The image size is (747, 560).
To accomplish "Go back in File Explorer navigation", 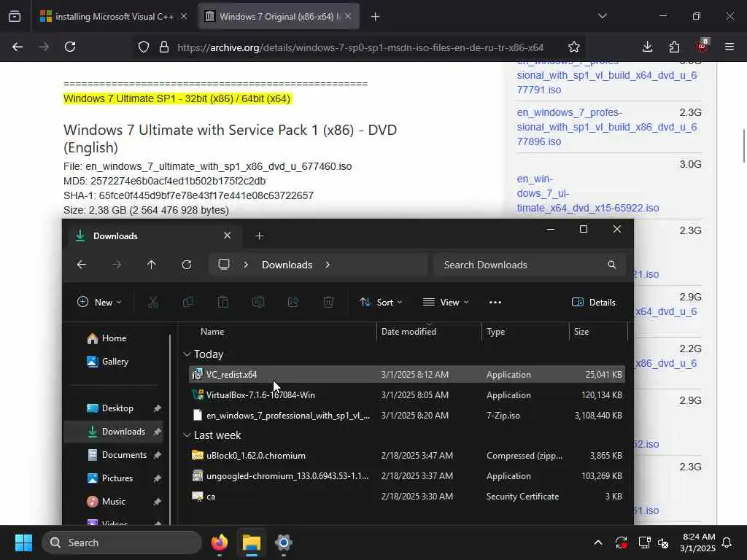I will coord(82,265).
